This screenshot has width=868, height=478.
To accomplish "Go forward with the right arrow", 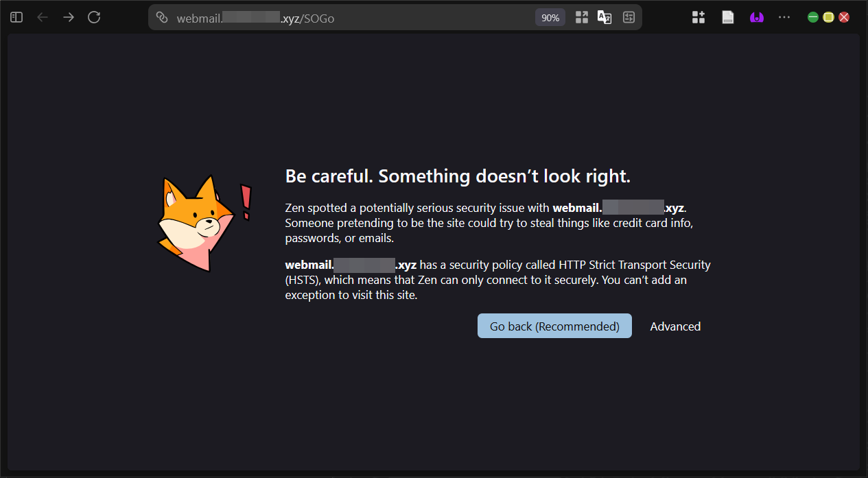I will pos(69,17).
